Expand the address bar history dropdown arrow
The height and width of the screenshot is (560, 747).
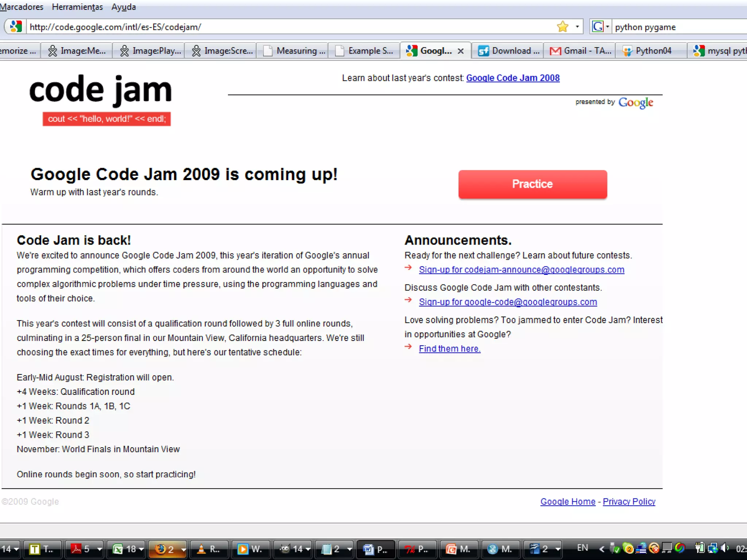[577, 27]
